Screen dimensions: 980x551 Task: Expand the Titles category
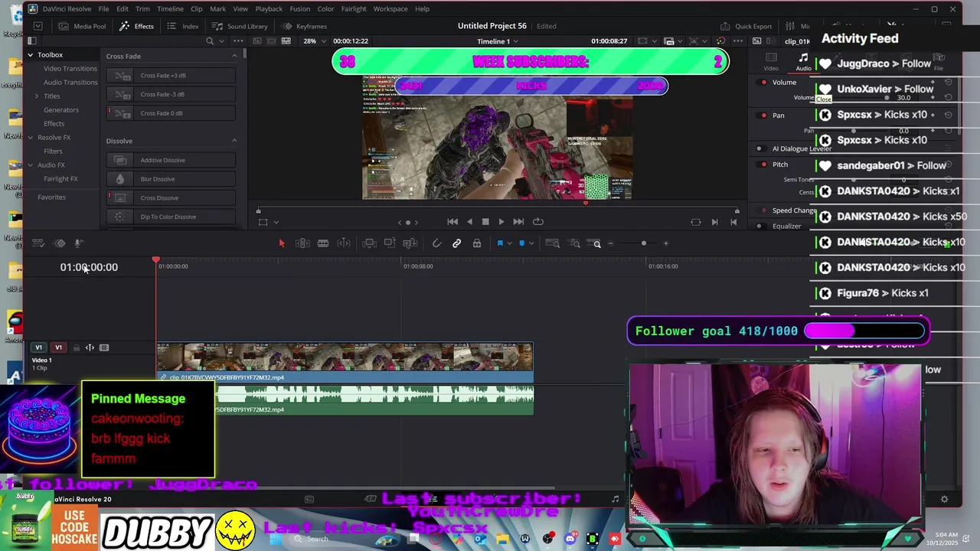tap(37, 96)
